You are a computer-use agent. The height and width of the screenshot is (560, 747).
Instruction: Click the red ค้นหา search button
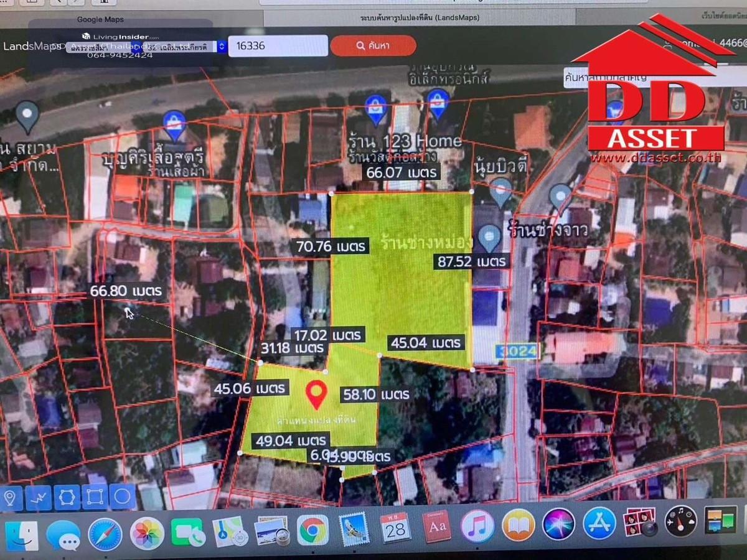373,45
